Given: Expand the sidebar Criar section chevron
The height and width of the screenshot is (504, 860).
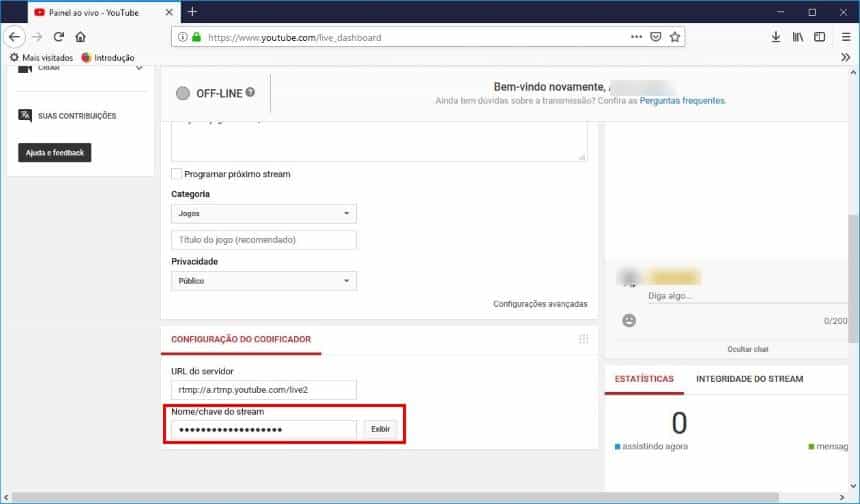Looking at the screenshot, I should point(139,68).
